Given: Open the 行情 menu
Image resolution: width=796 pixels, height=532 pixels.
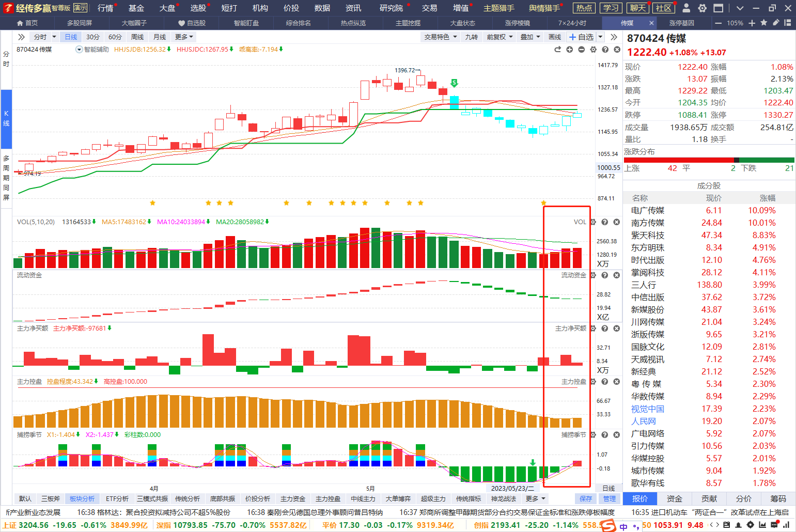Looking at the screenshot, I should click(105, 8).
